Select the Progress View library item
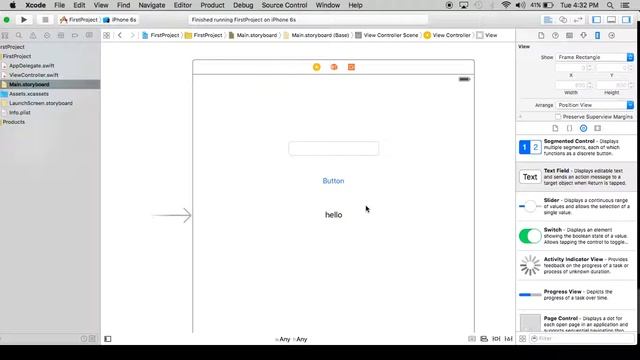Viewport: 640px width, 360px height. [x=576, y=295]
